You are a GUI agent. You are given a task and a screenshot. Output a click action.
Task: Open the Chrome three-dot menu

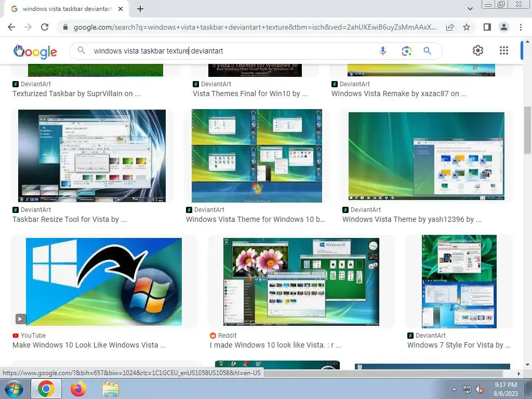(521, 27)
